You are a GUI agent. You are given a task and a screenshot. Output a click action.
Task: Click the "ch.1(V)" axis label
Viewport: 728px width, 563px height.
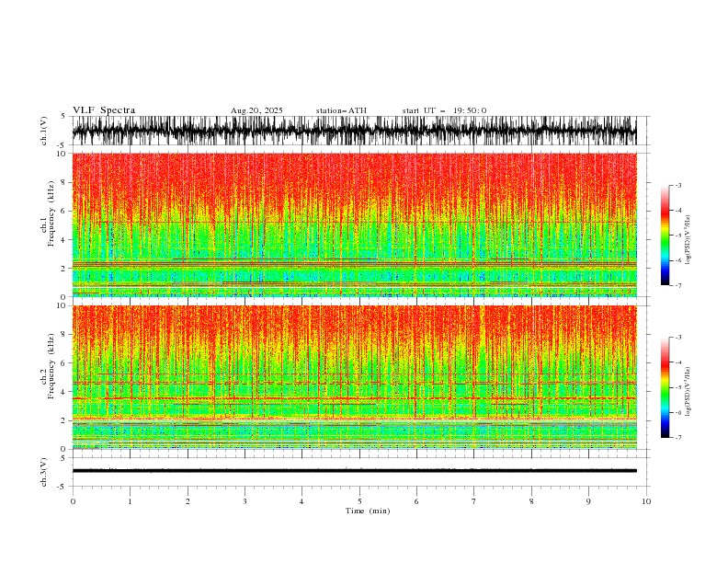(44, 131)
